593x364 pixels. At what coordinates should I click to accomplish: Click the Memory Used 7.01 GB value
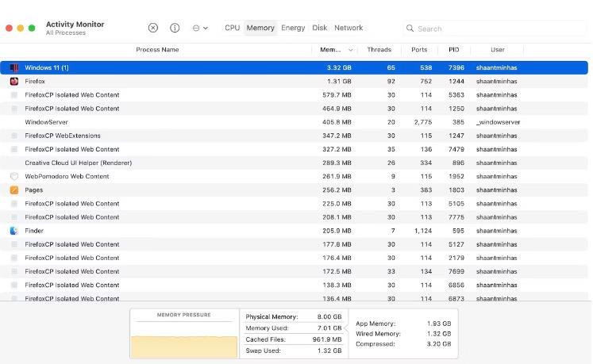(329, 328)
